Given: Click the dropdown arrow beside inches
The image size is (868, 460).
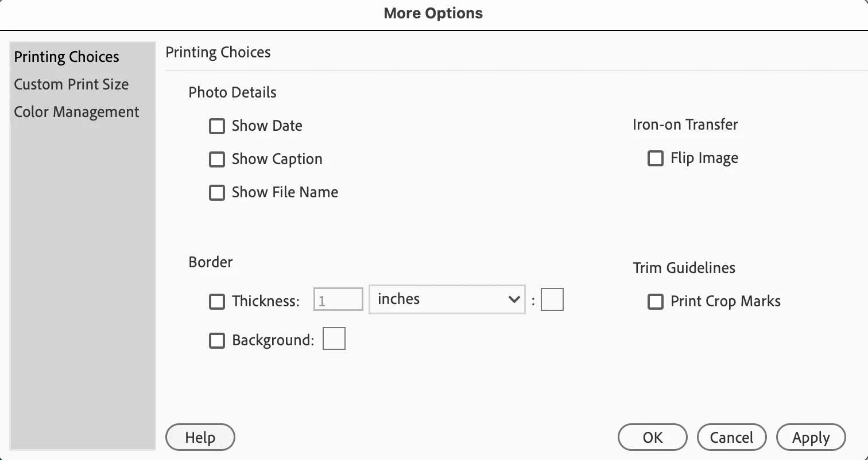Looking at the screenshot, I should [x=514, y=300].
